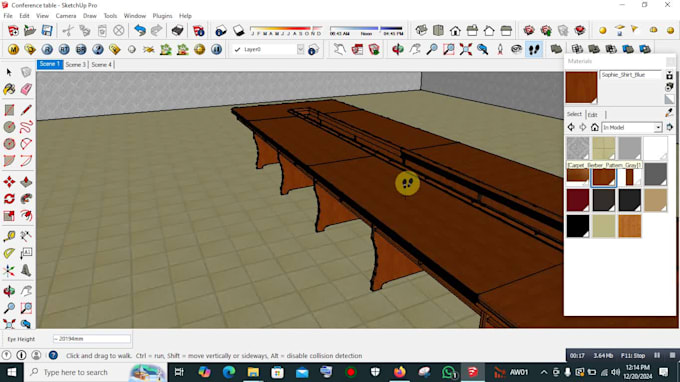Print the model using printer icon

click(x=177, y=30)
